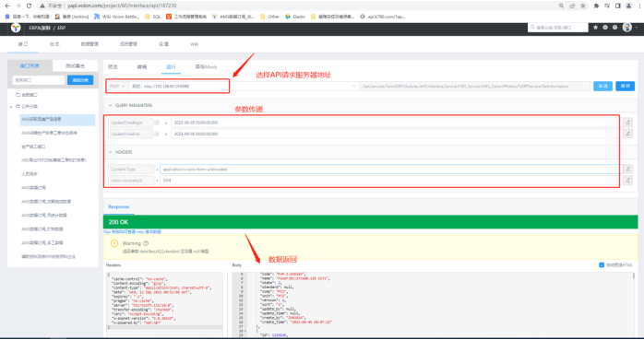Click the ERP breadcrumb in header

[61, 28]
